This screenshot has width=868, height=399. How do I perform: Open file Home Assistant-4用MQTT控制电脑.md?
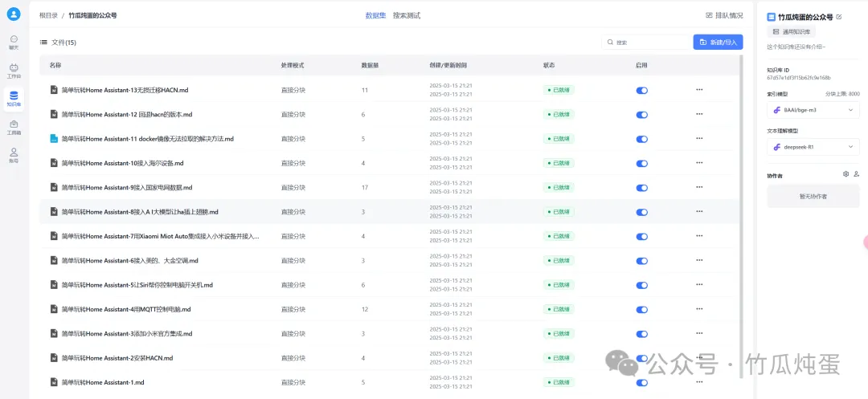click(x=126, y=309)
